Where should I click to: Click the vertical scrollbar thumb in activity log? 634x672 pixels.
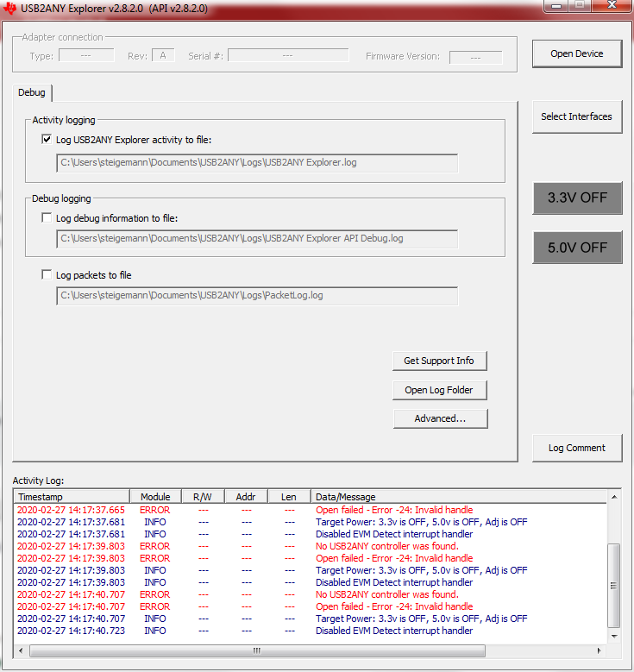[614, 586]
